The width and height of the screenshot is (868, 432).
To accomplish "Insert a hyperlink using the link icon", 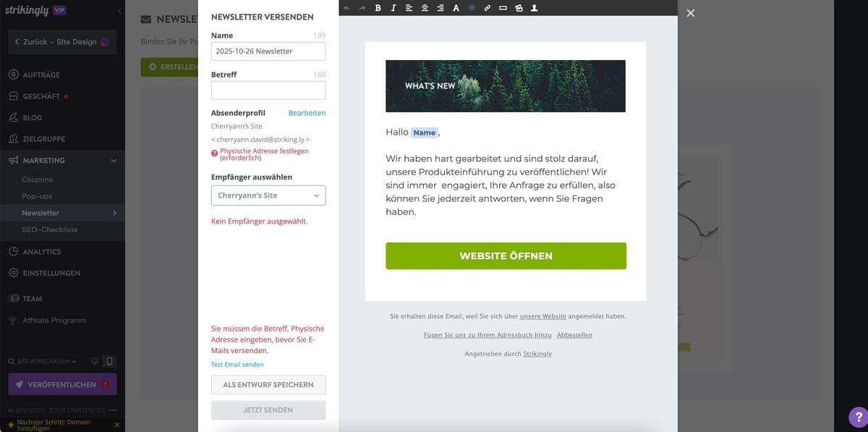I will point(486,8).
